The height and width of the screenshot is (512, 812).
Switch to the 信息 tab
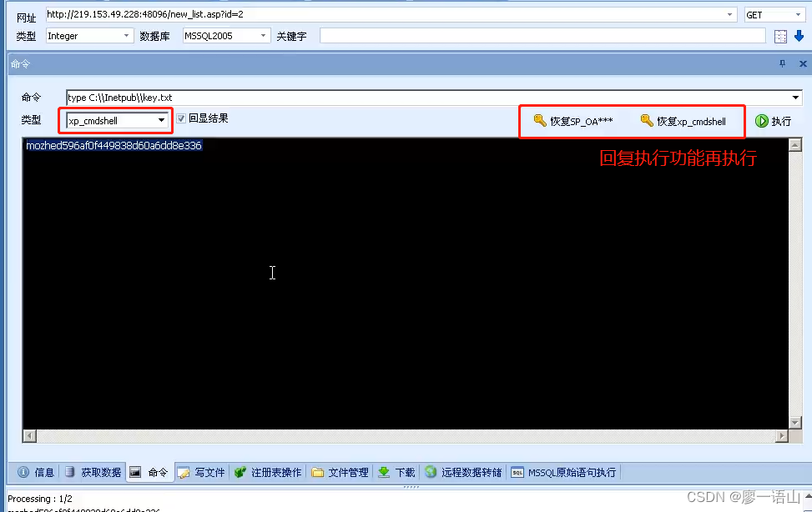pos(36,472)
